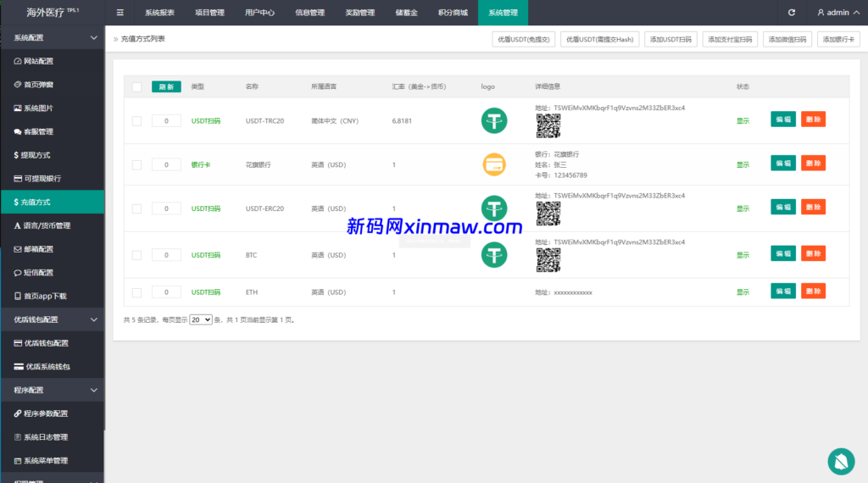Open the QR code of USDT-ERC20 row
This screenshot has height=483, width=868.
point(548,214)
